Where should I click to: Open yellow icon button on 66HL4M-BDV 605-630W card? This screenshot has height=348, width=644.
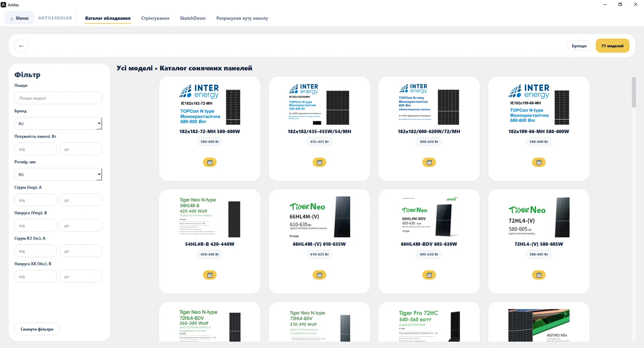(429, 275)
